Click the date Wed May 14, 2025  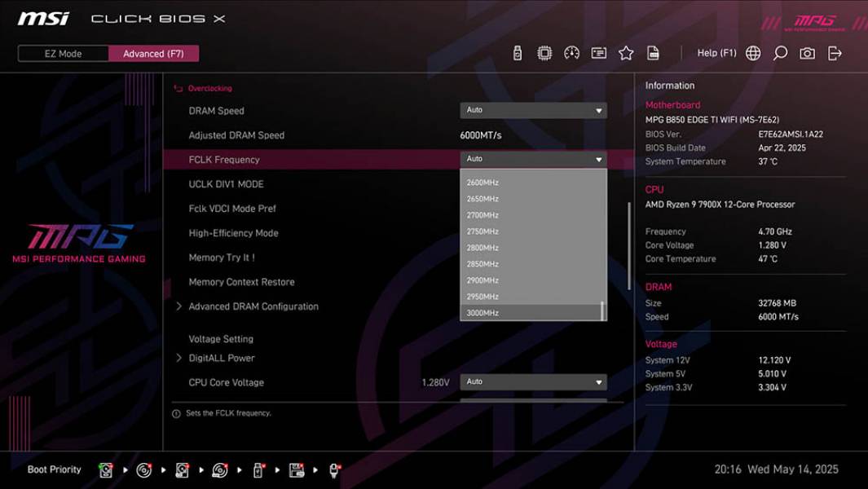click(793, 469)
